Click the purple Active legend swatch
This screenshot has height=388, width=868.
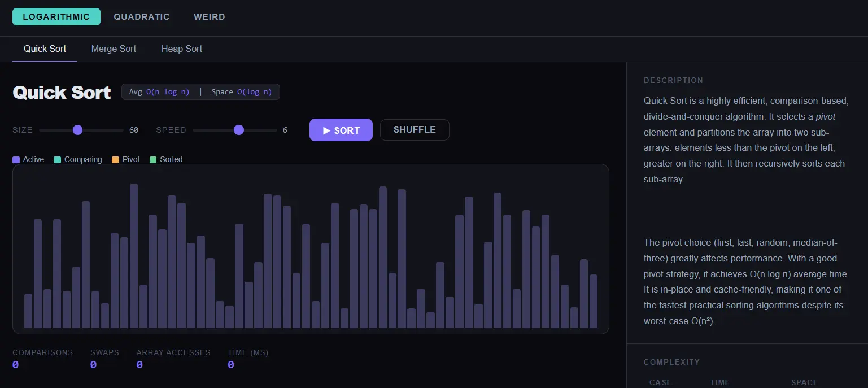click(16, 160)
